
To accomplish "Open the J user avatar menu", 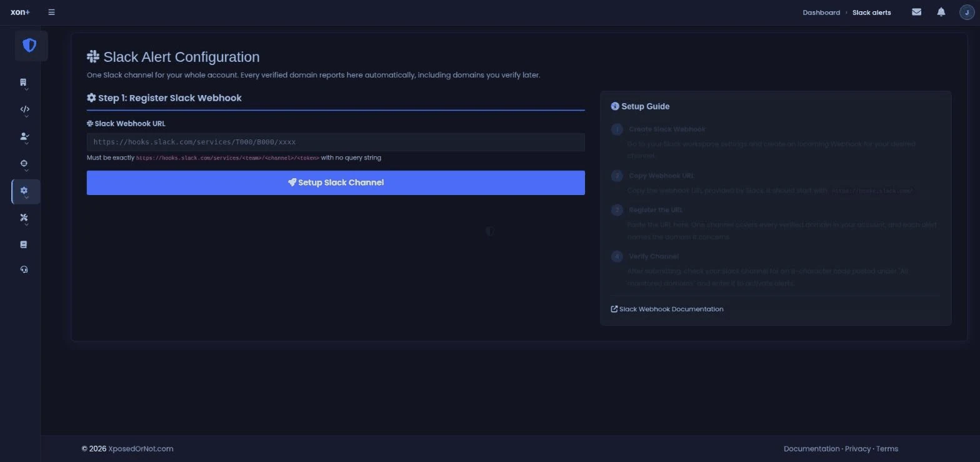I will 966,12.
